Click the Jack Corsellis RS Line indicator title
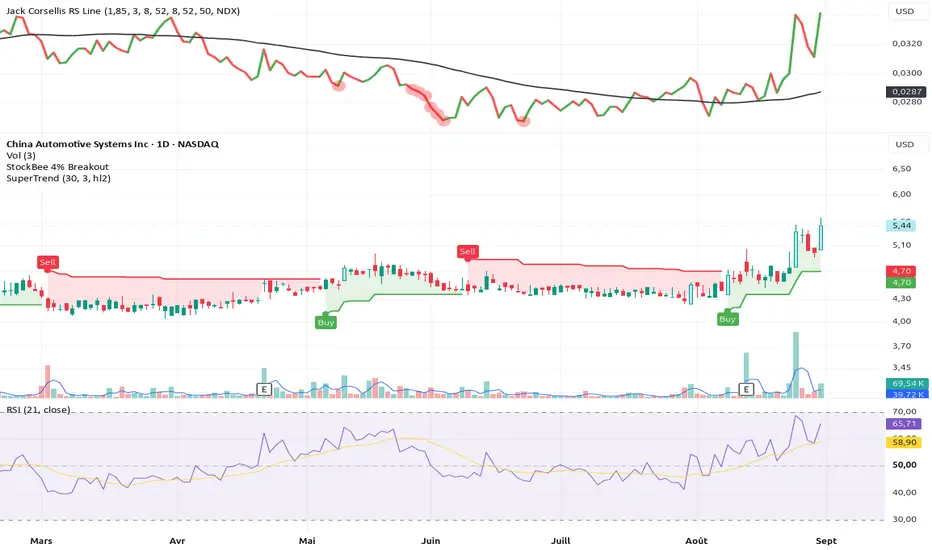The image size is (932, 550). tap(123, 11)
